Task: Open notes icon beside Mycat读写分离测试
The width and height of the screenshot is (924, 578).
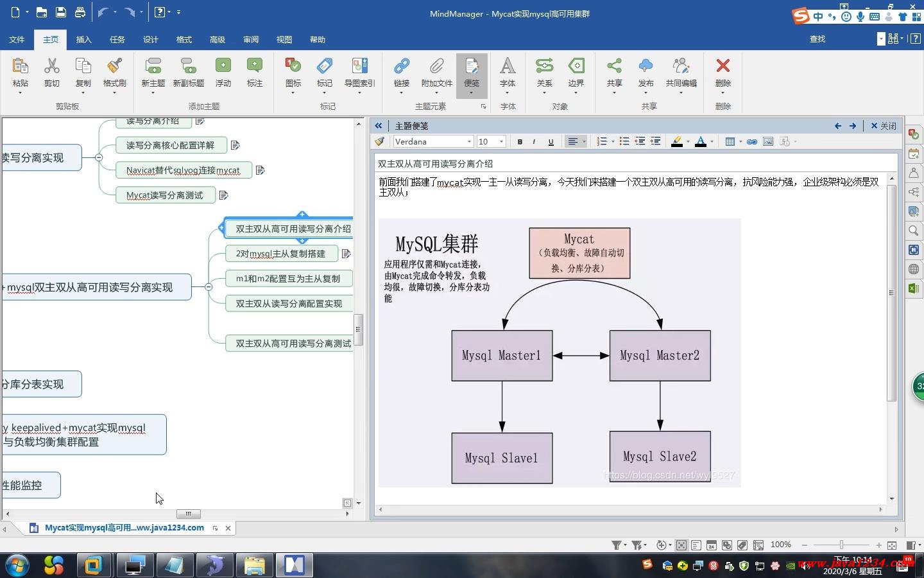Action: click(223, 195)
